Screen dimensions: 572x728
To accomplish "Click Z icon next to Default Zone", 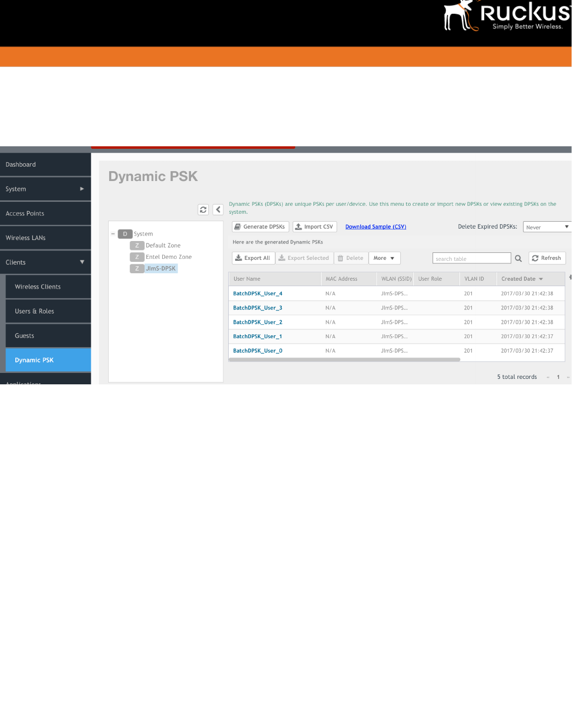I will point(137,245).
